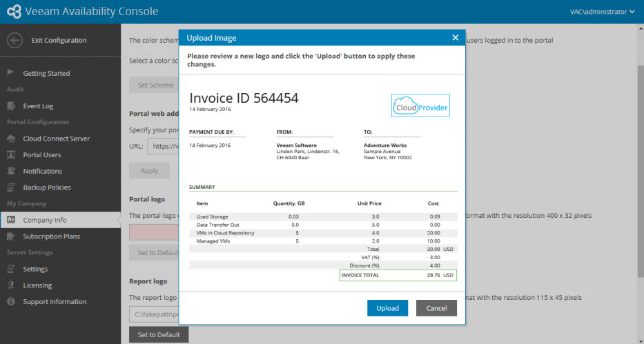644x344 pixels.
Task: Click Set to Default under Report logo
Action: [x=159, y=334]
